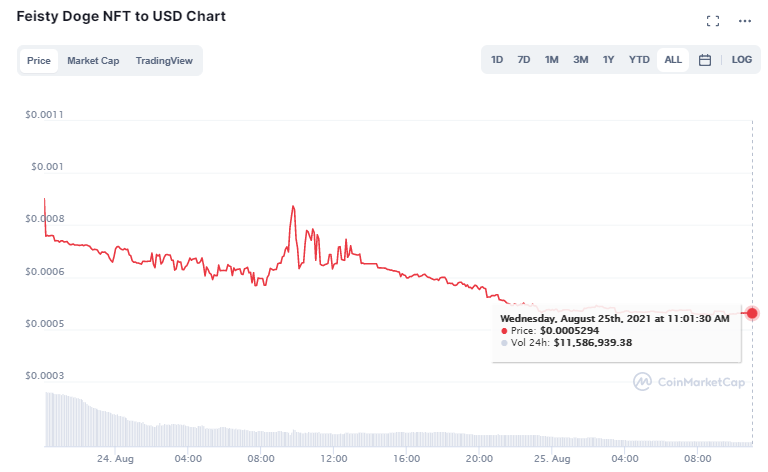Select the 1Y time range
Screen dimensions: 768x472
pos(609,60)
